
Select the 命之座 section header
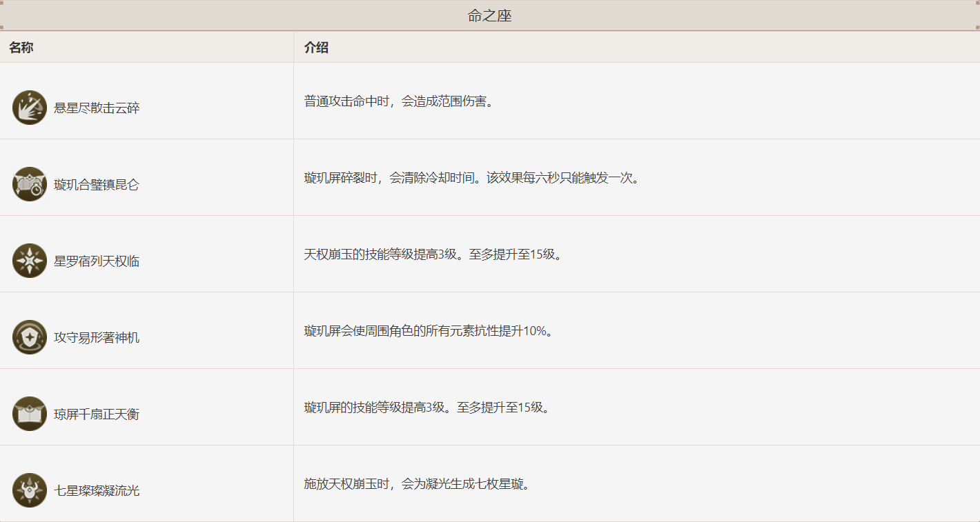tap(490, 16)
